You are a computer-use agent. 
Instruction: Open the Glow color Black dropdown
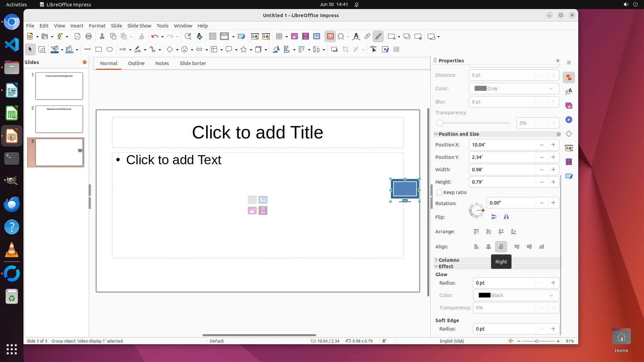tap(516, 295)
